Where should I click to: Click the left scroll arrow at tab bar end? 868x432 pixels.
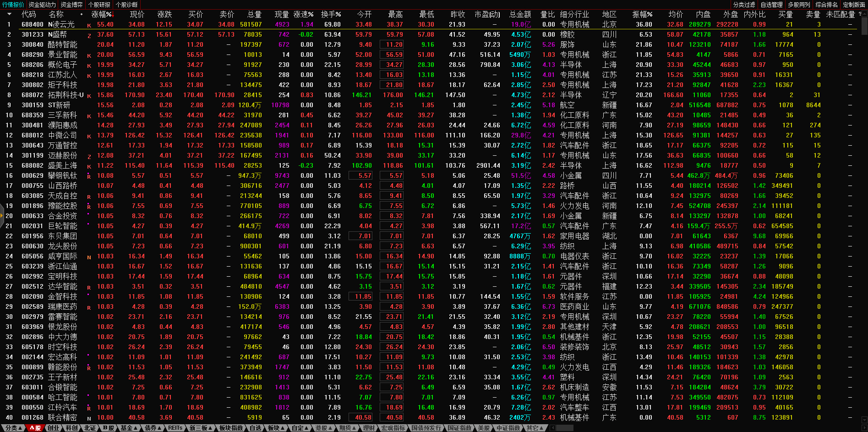[552, 428]
